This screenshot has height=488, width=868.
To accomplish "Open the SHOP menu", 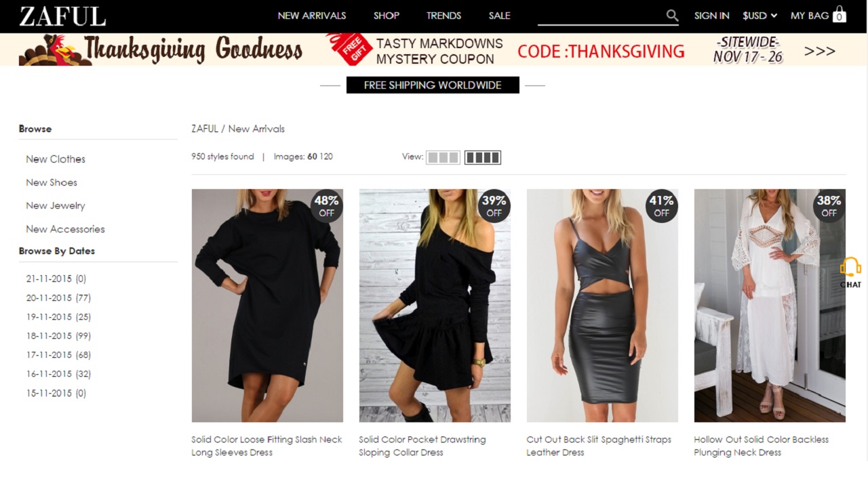I will click(387, 16).
